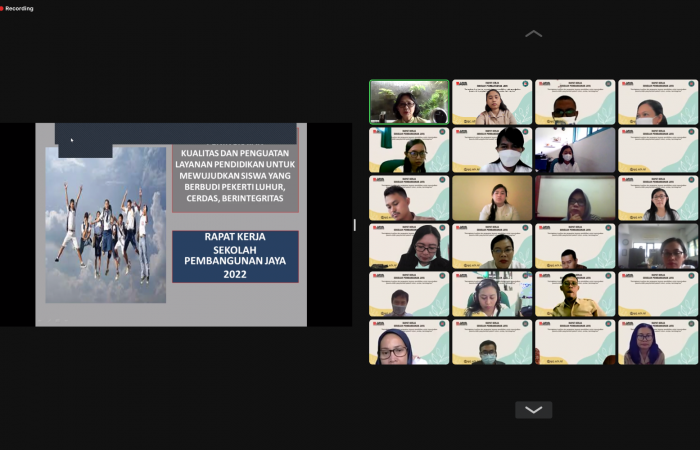Select the woman in blue hijab with glasses
Image resolution: width=700 pixels, height=450 pixels.
coord(409,342)
